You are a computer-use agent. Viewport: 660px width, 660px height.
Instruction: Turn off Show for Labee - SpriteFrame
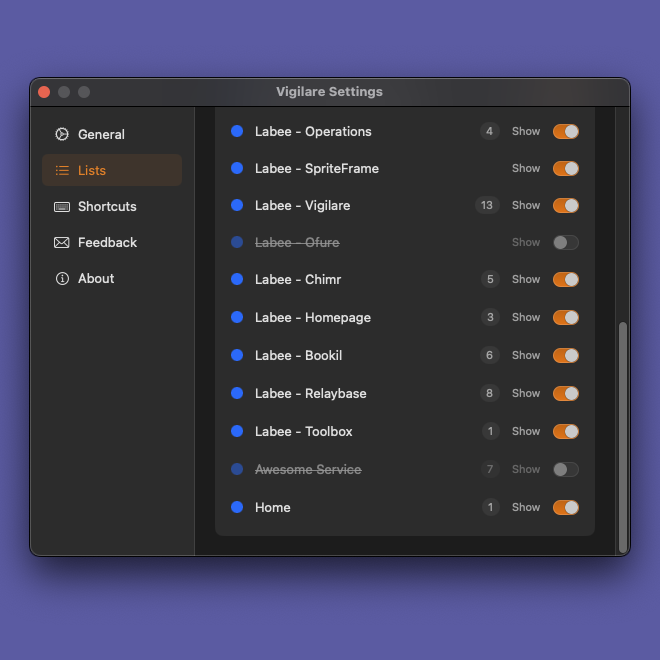(x=566, y=168)
